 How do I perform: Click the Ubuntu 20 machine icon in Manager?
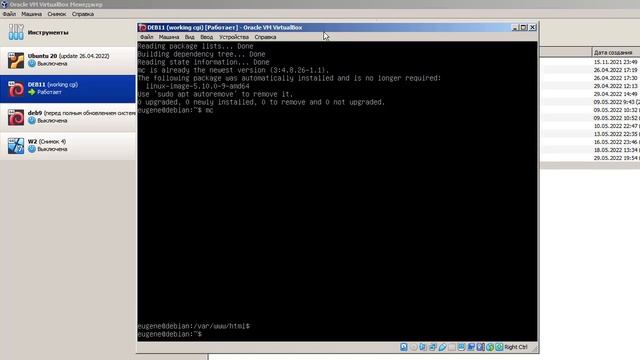(x=16, y=60)
